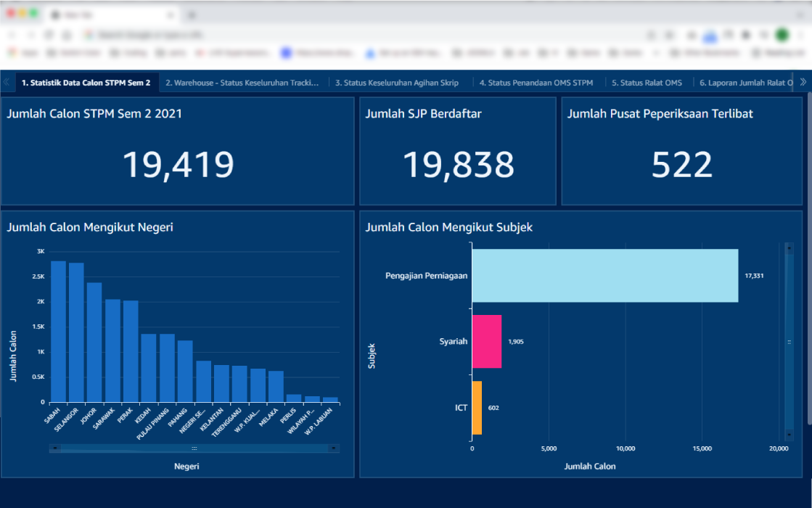Image resolution: width=812 pixels, height=508 pixels.
Task: Click the Subjek chart vertical scrollbar handle
Action: [789, 341]
